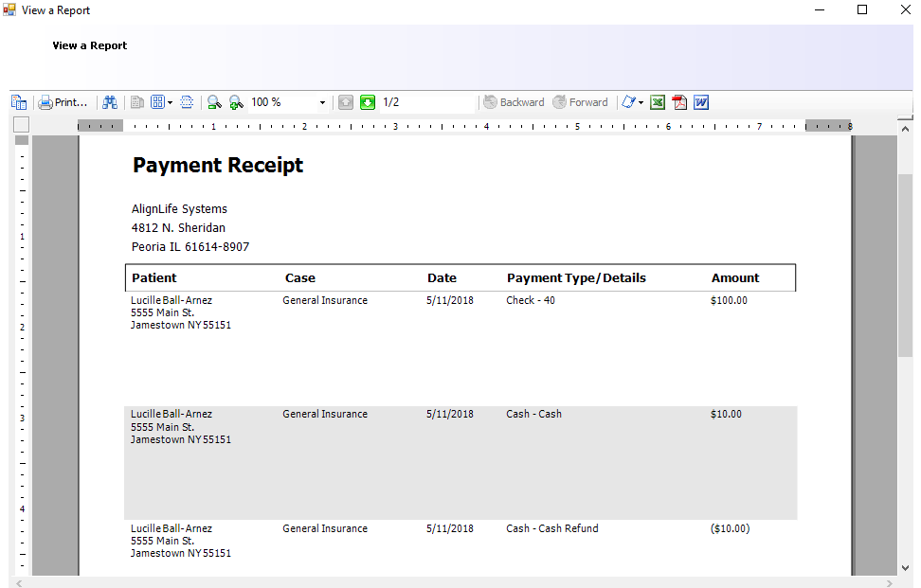
Task: Open the 100 % zoom dropdown
Action: pyautogui.click(x=322, y=102)
